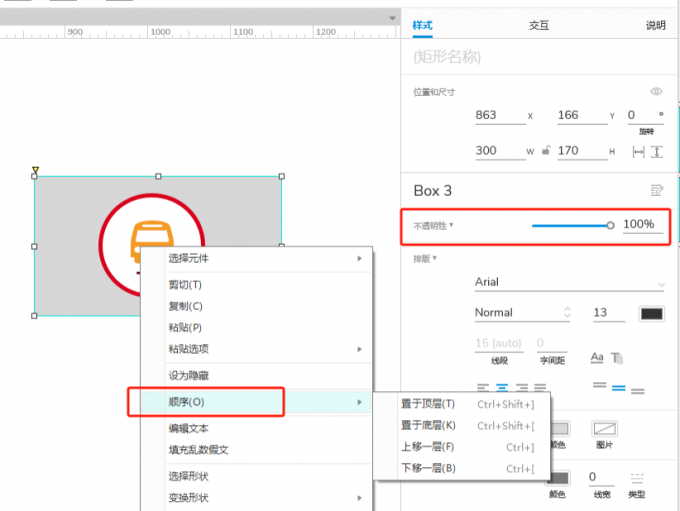Screen dimensions: 680x511
Task: Click the width field showing 300
Action: pos(500,151)
